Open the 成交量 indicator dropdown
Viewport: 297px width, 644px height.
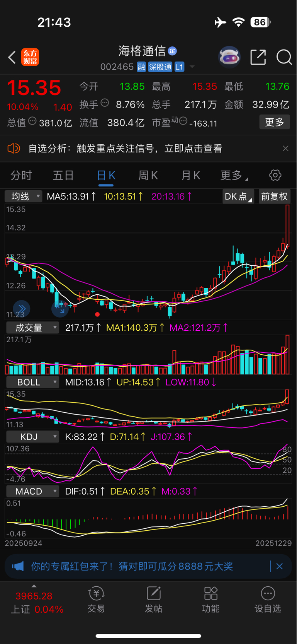click(32, 328)
